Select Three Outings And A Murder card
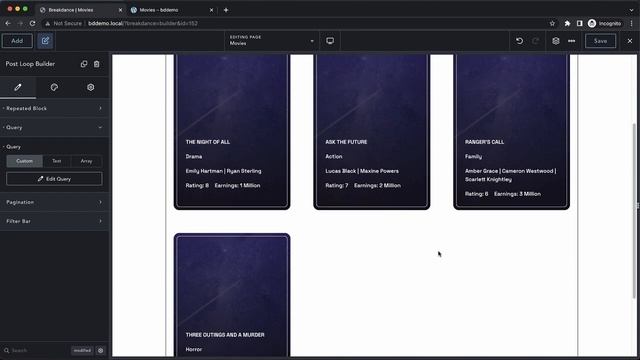Screen dimensions: 640x360 [x=232, y=296]
